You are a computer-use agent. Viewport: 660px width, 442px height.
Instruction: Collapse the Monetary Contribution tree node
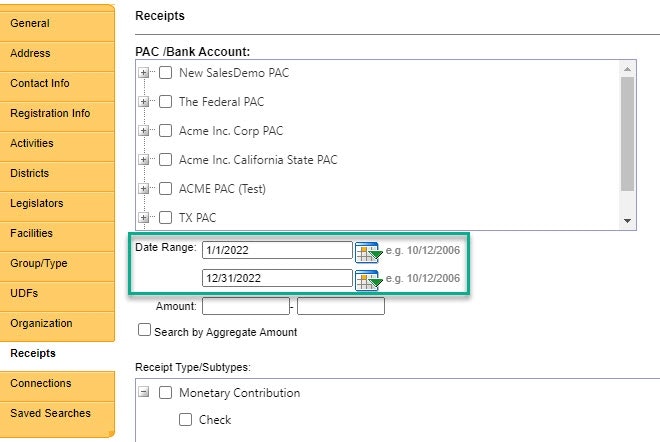(144, 393)
